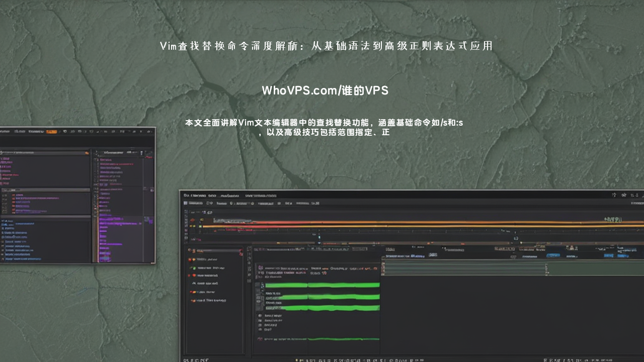Screen dimensions: 644x362
Task: Click the headline starting "Vim查找替换命令深度解析"
Action: click(x=326, y=46)
